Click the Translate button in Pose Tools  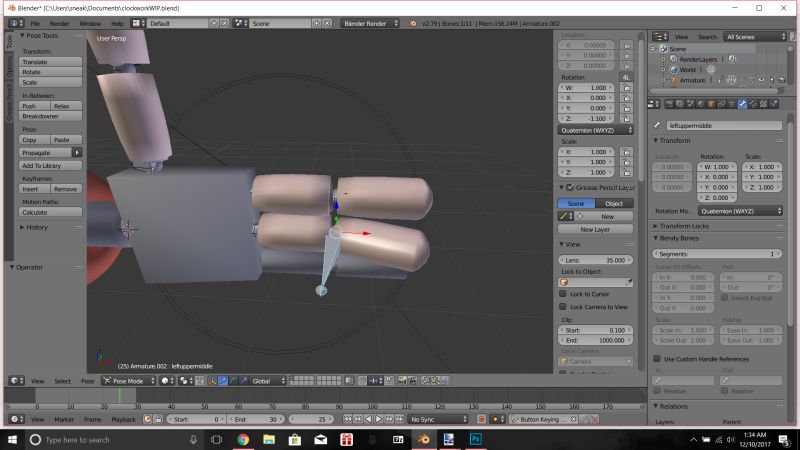51,62
